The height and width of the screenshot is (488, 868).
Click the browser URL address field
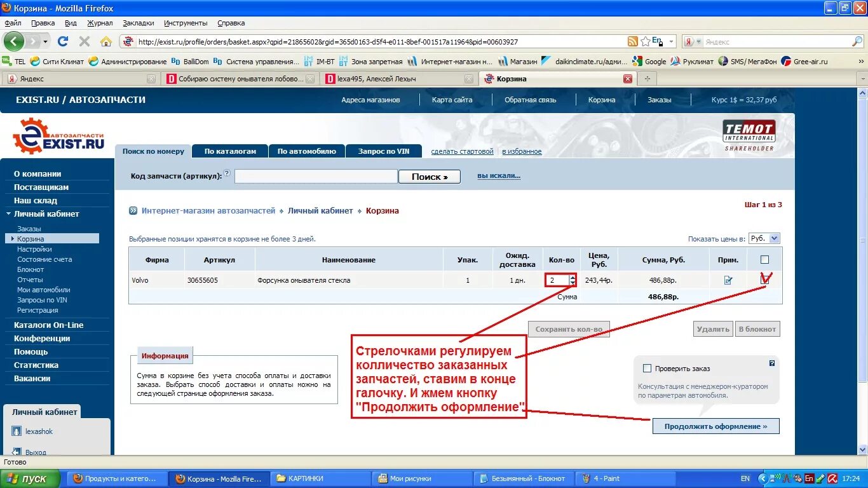point(381,42)
